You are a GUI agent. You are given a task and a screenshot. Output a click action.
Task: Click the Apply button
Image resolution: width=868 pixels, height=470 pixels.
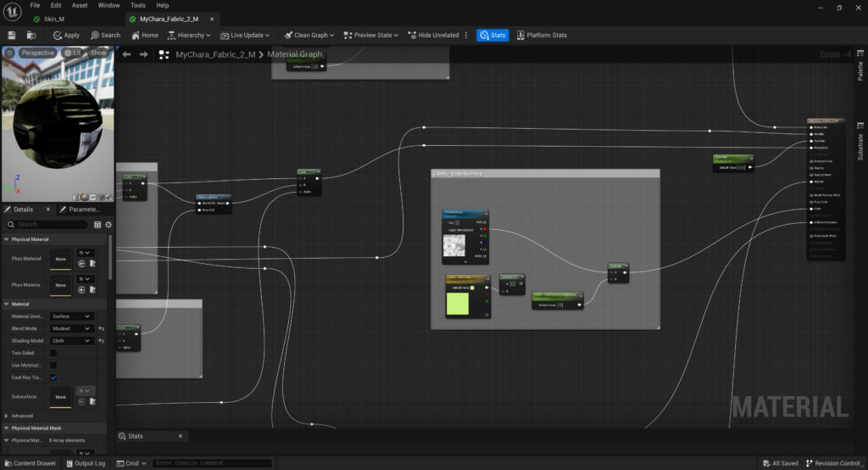pos(66,35)
